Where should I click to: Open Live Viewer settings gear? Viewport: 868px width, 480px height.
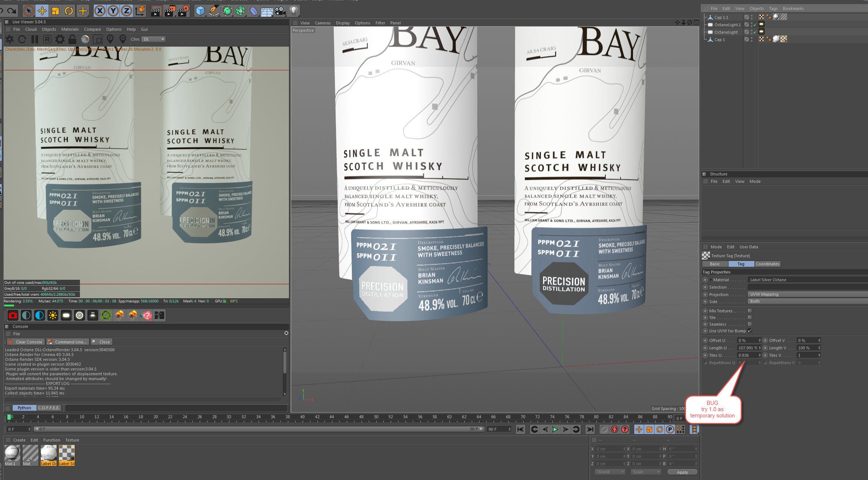[x=60, y=39]
